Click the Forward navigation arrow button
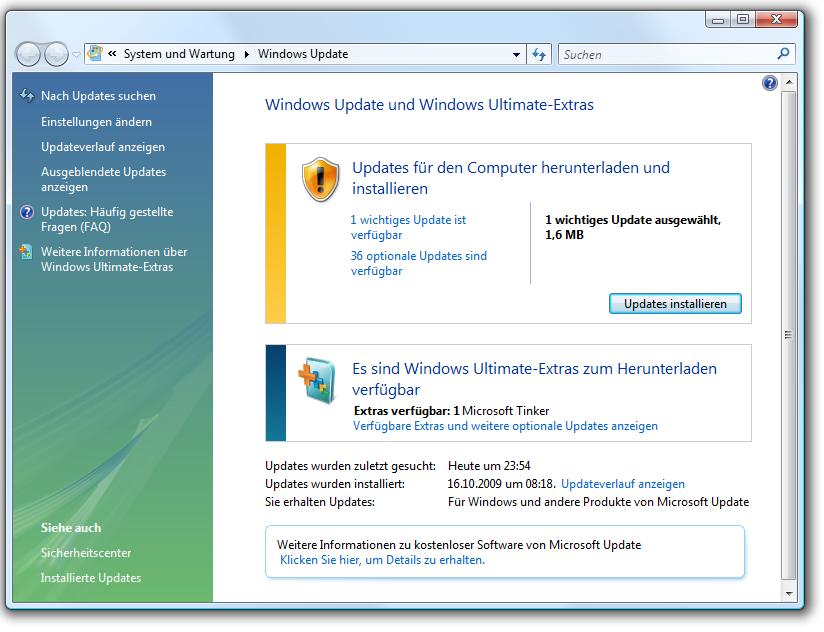 tap(56, 54)
